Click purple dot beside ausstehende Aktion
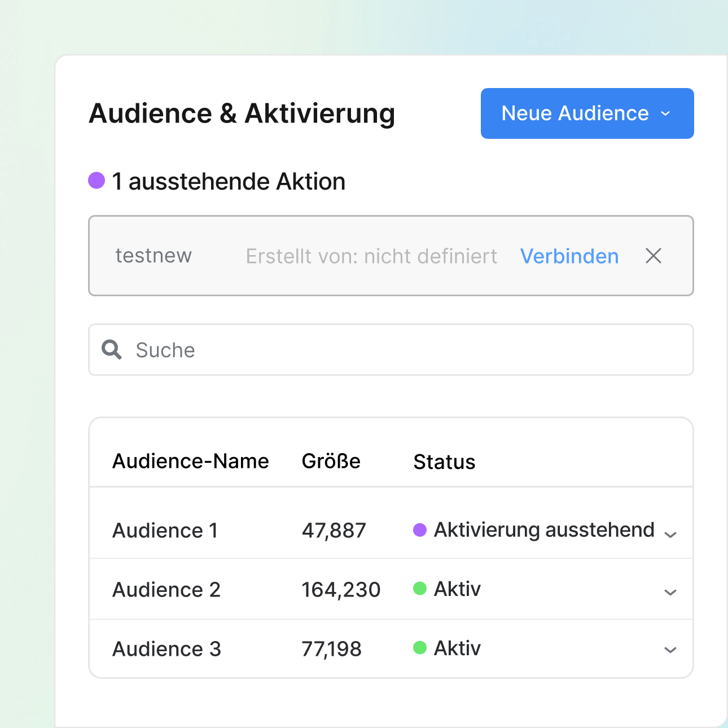 click(x=97, y=181)
